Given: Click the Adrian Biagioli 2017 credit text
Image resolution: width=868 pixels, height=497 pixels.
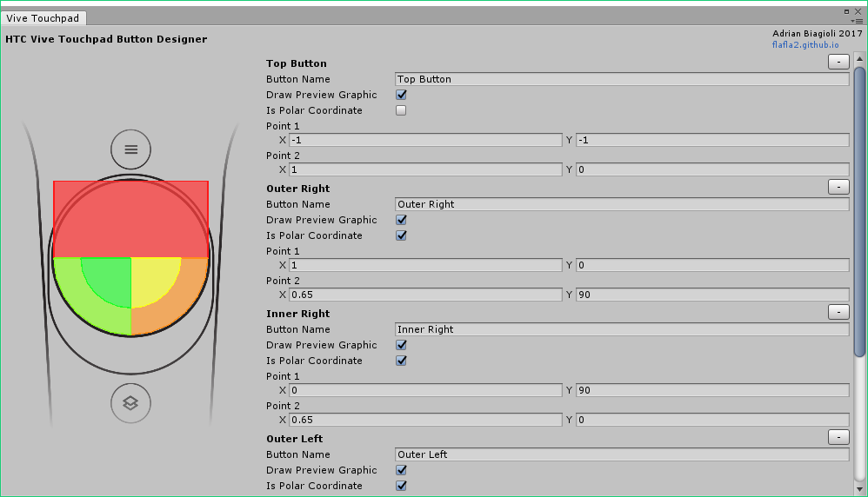Looking at the screenshot, I should 817,33.
